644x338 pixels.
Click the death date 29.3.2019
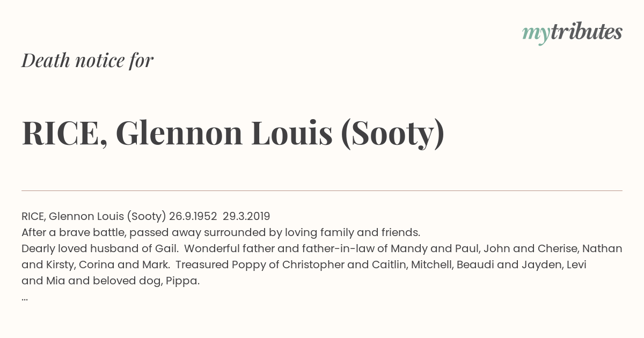pos(246,216)
